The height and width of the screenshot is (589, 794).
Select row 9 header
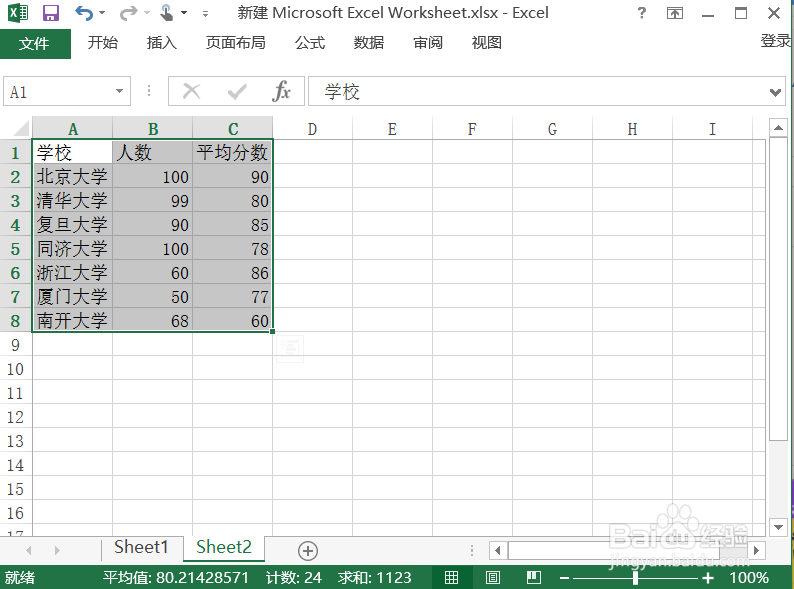[16, 345]
